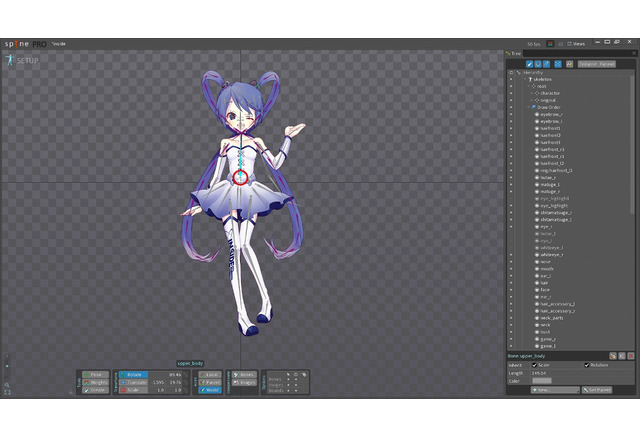The image size is (640, 437).
Task: Click the slot icon next to eyebrow_r
Action: pos(537,114)
